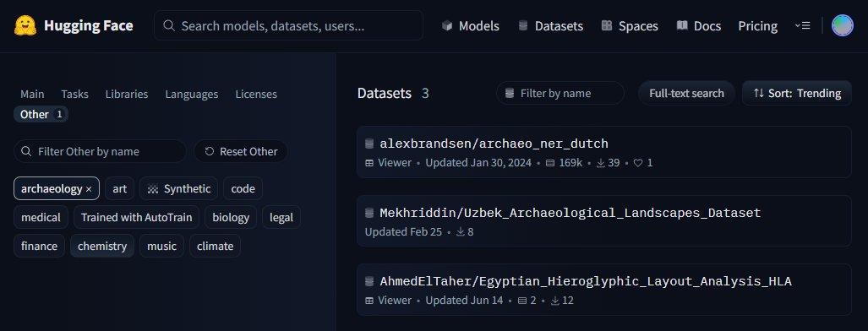
Task: Click the magnifier icon in main search
Action: (x=169, y=25)
